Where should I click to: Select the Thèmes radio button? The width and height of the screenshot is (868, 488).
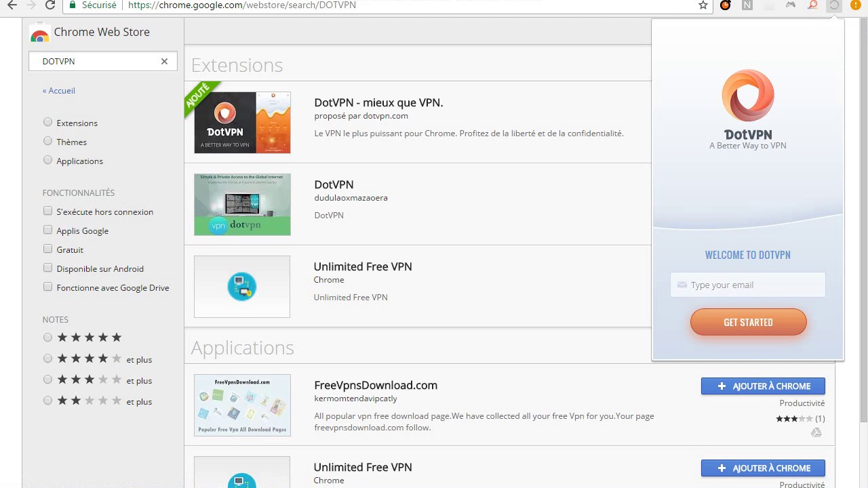point(47,141)
